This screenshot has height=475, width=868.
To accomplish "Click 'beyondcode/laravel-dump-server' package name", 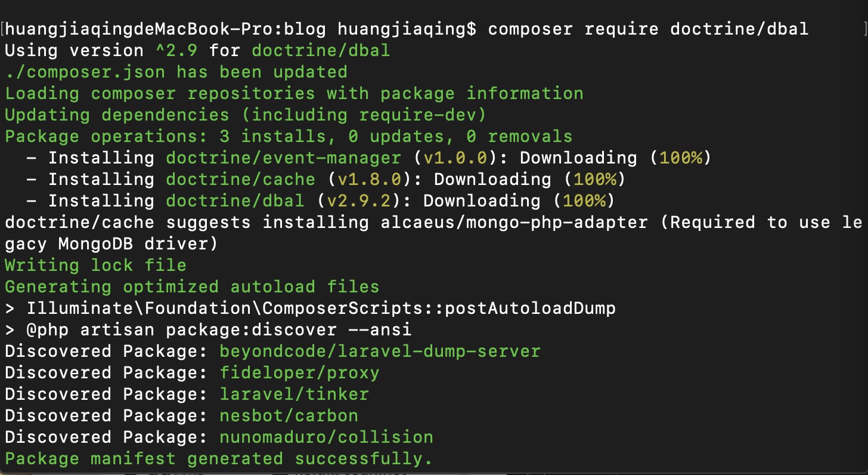I will tap(380, 351).
